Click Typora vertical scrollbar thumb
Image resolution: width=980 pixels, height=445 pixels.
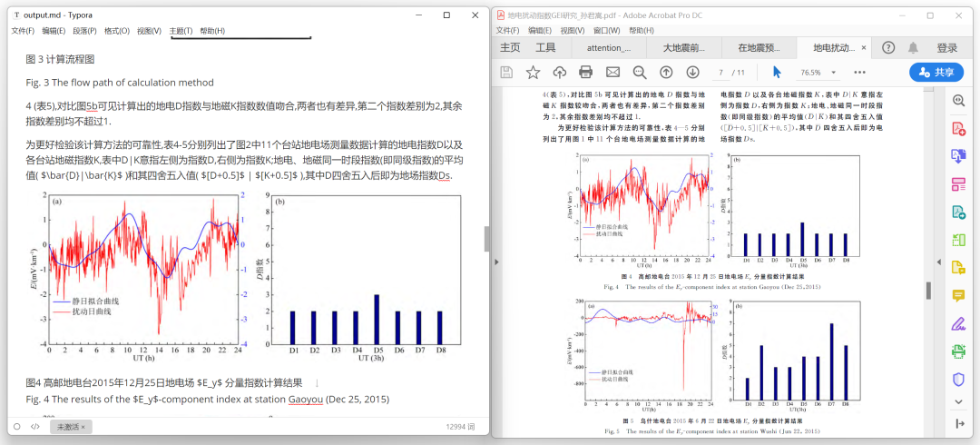tap(486, 238)
